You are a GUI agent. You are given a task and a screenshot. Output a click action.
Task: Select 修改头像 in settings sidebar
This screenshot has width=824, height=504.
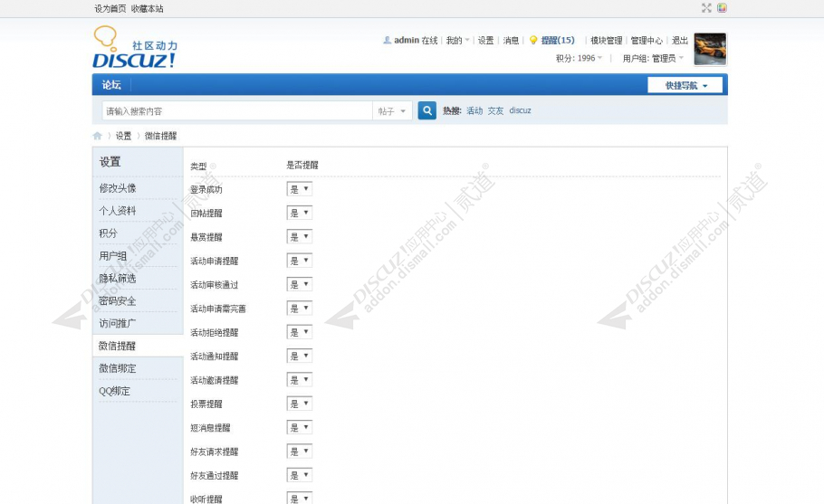point(118,188)
